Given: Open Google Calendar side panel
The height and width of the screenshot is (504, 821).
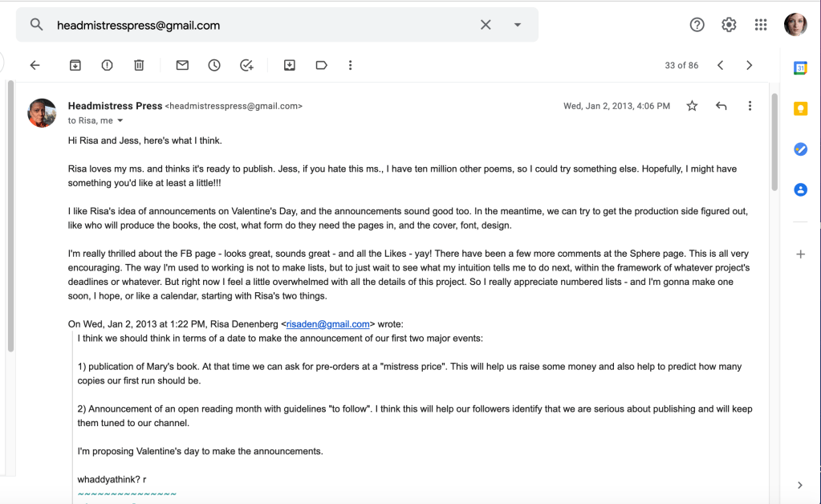Looking at the screenshot, I should (800, 68).
